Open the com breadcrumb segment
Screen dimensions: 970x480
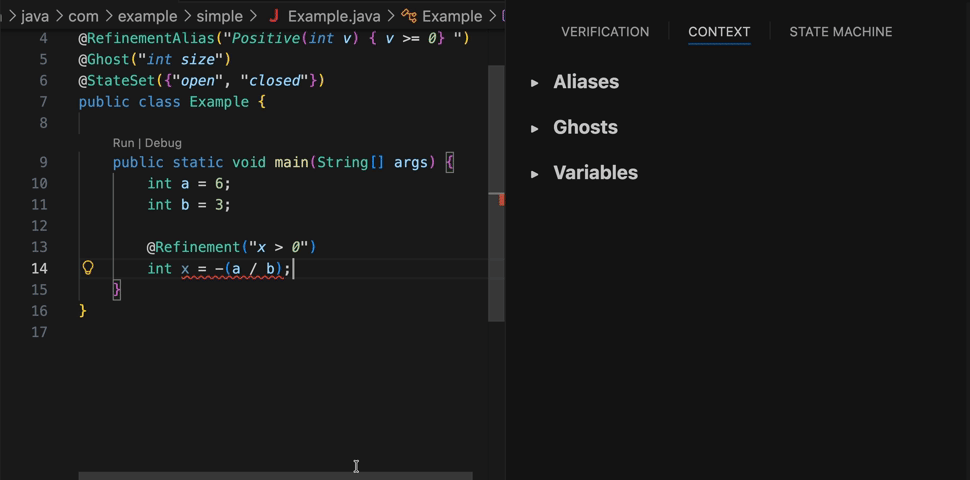tap(84, 15)
